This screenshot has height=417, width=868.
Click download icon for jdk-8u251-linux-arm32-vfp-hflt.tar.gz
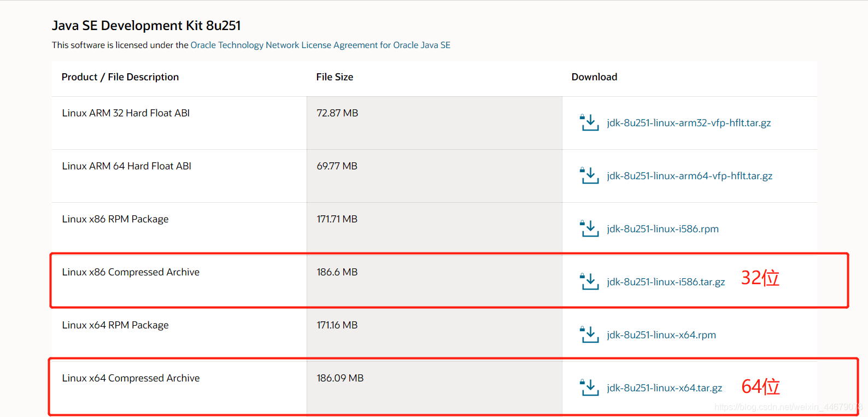(x=589, y=122)
